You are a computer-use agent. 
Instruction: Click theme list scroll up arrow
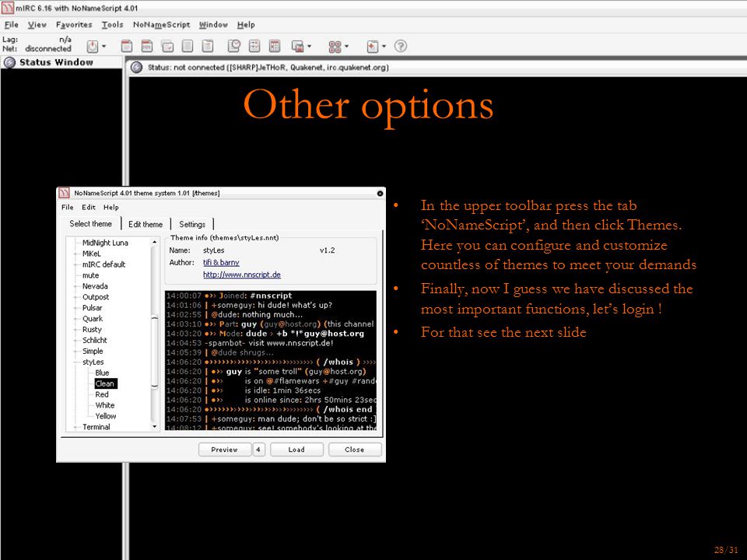[154, 243]
